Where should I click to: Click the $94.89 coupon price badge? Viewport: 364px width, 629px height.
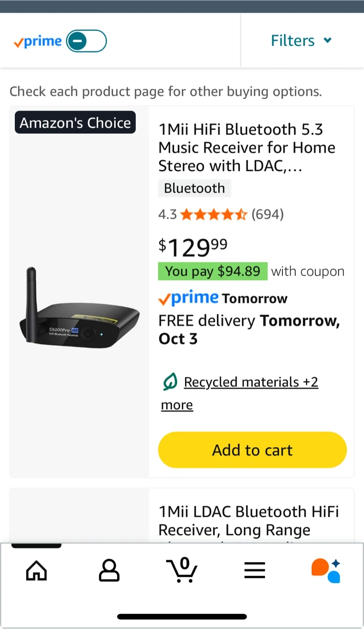click(213, 271)
